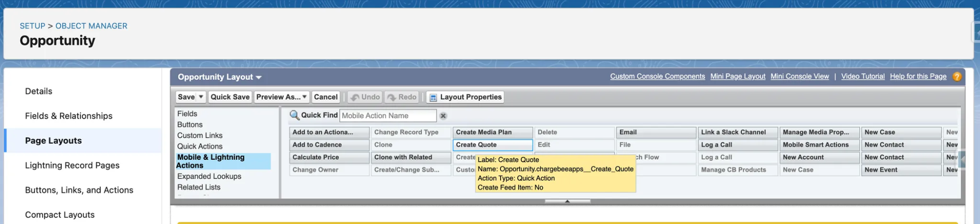Image resolution: width=980 pixels, height=224 pixels.
Task: Choose the Fields palette category
Action: (187, 114)
